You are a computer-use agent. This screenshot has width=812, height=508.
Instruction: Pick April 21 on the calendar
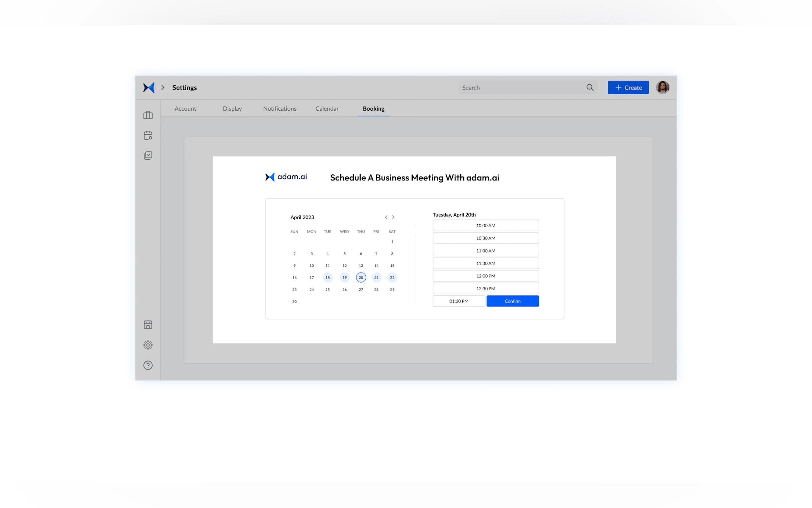pyautogui.click(x=376, y=278)
